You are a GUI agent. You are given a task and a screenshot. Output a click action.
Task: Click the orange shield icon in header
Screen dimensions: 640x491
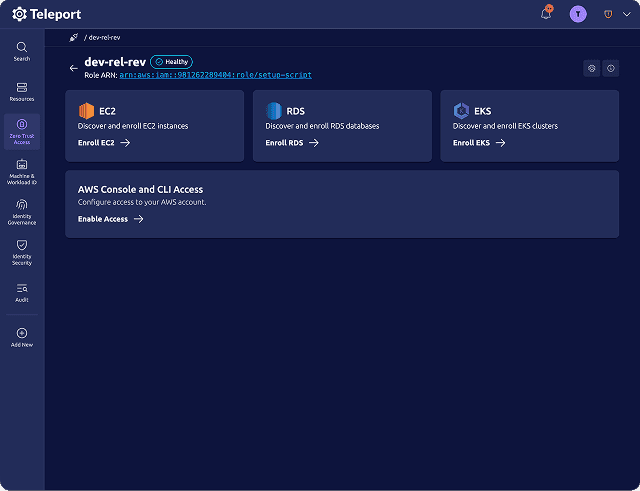pyautogui.click(x=608, y=14)
